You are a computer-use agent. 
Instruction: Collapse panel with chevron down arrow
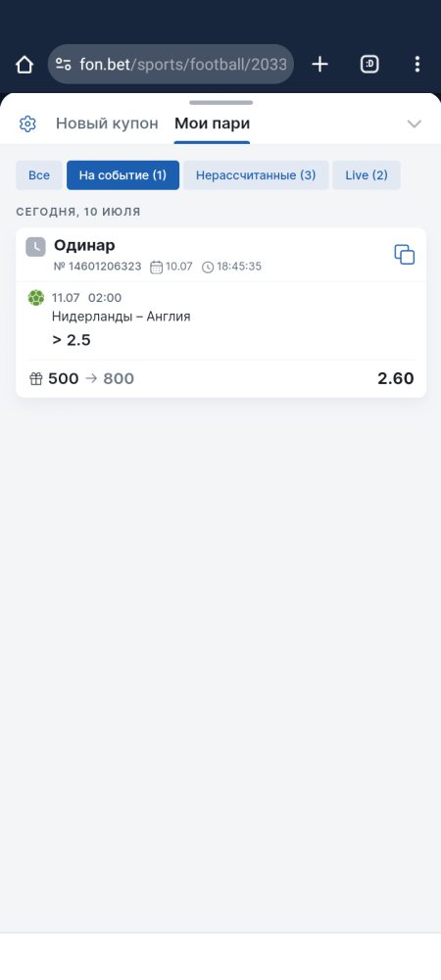(x=415, y=123)
